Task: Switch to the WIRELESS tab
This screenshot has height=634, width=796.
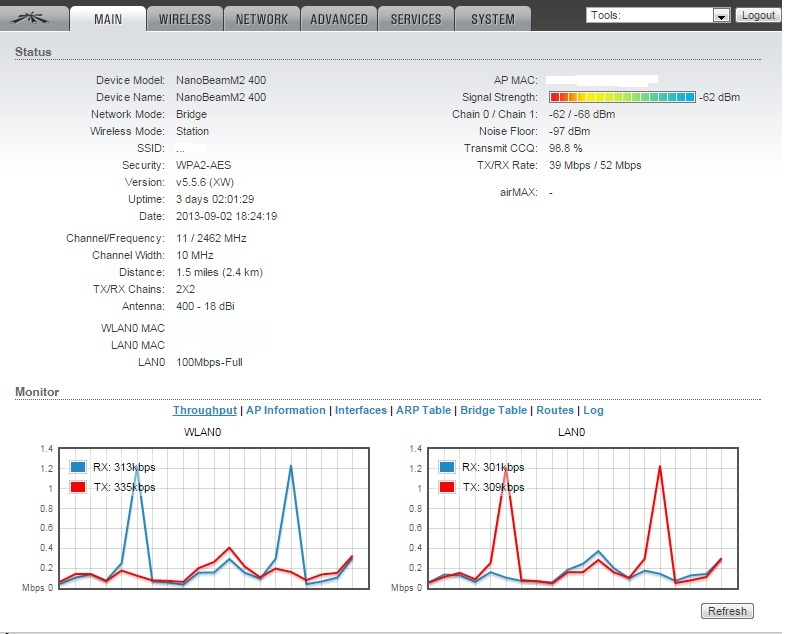Action: tap(185, 19)
